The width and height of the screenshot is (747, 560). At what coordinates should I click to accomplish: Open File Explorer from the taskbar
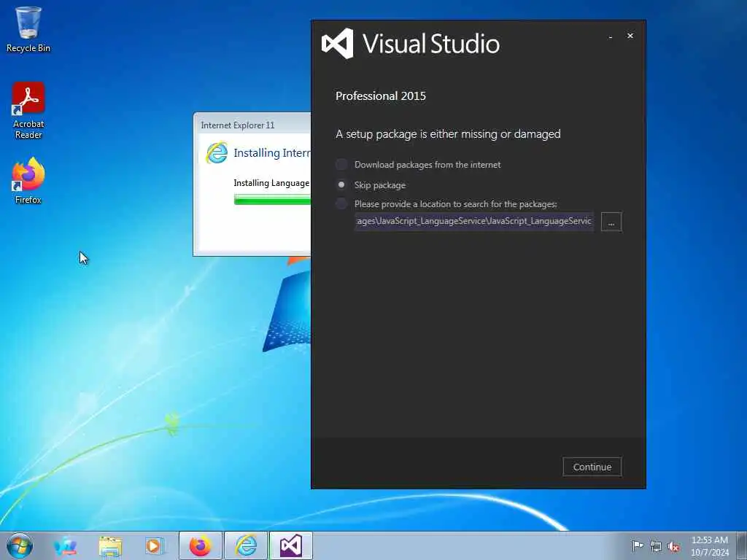tap(111, 546)
